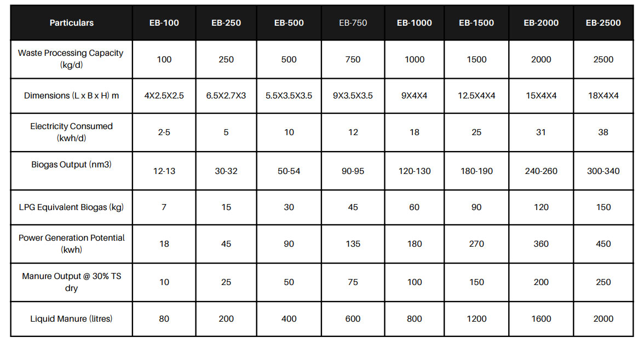644x343 pixels.
Task: Click the LPG Equivalent Biogas (kg) label
Action: point(71,207)
